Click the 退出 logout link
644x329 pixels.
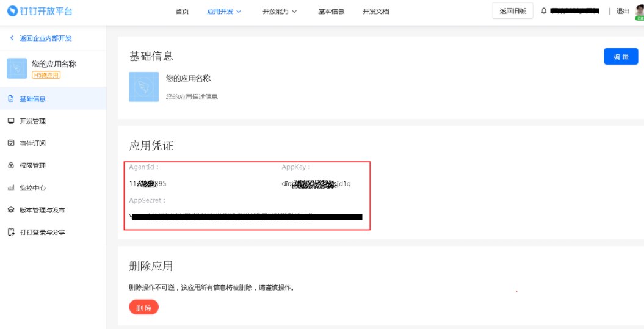point(623,11)
